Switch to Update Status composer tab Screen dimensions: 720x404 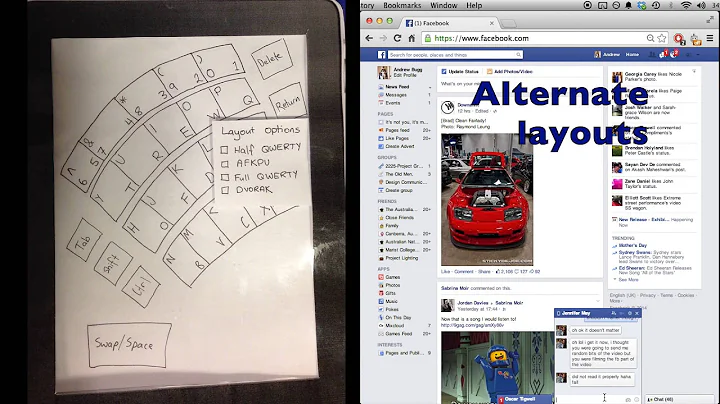pos(460,72)
